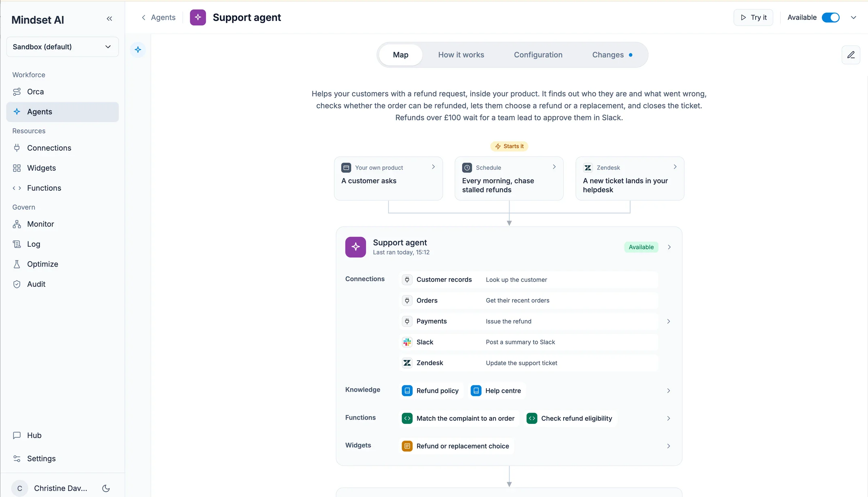Open the Zendesk new ticket trigger card
The height and width of the screenshot is (497, 868).
630,178
